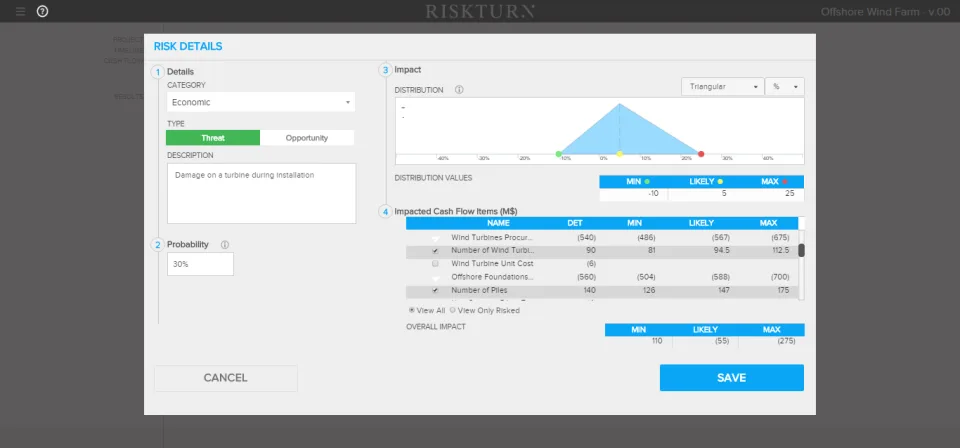Screen dimensions: 960x448
Task: Click the CANCEL button
Action: click(226, 378)
